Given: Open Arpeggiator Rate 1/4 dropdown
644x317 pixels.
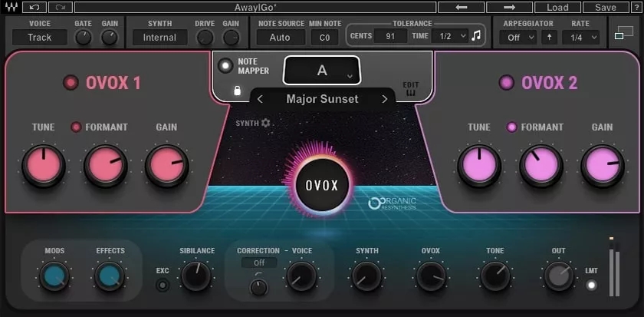Looking at the screenshot, I should [x=580, y=37].
